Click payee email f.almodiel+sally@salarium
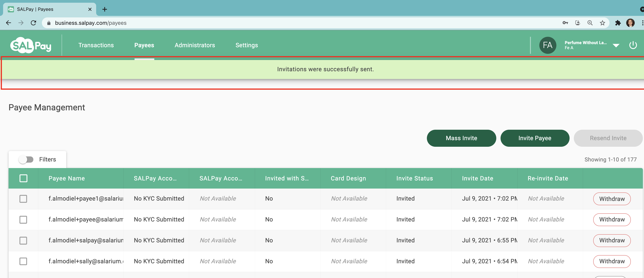 coord(86,261)
